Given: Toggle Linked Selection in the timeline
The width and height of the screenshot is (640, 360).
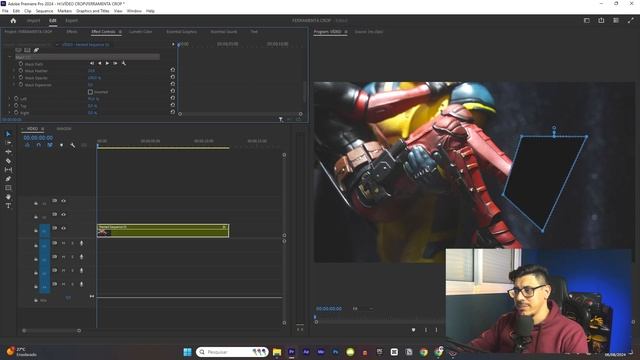Looking at the screenshot, I should click(50, 145).
